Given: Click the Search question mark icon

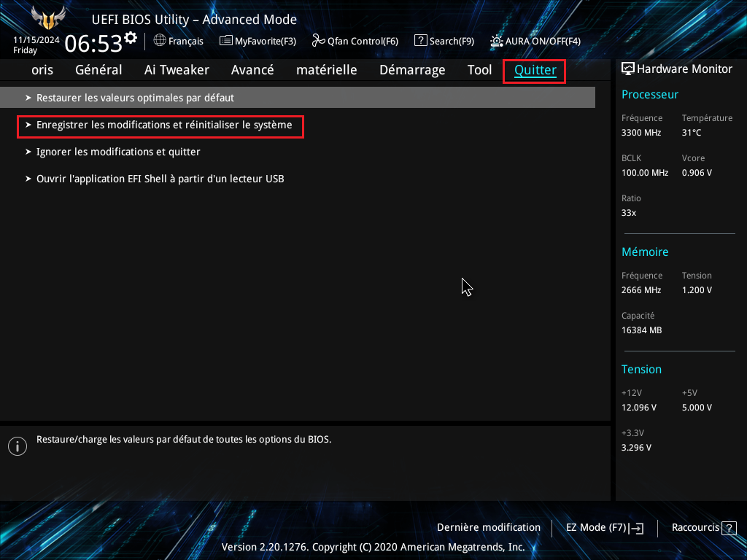Looking at the screenshot, I should pos(420,41).
